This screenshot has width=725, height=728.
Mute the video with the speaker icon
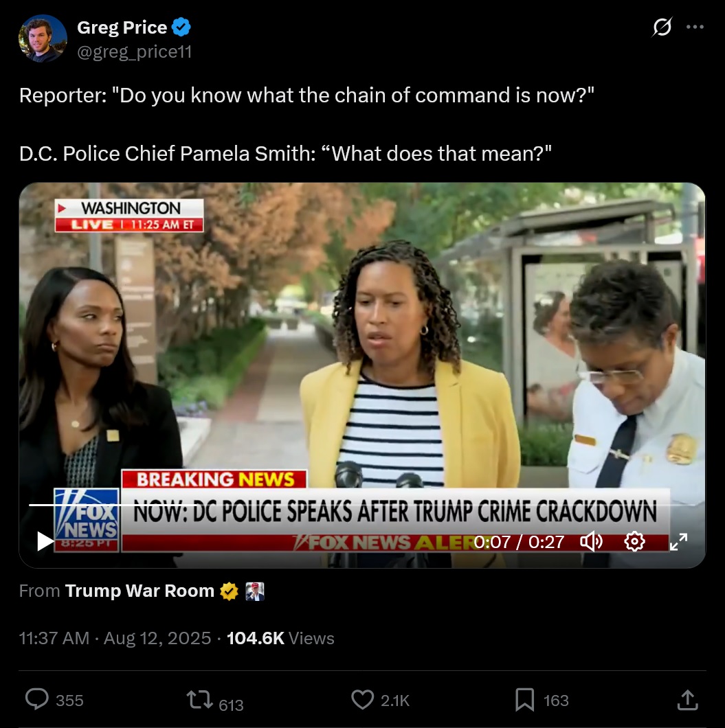[591, 541]
